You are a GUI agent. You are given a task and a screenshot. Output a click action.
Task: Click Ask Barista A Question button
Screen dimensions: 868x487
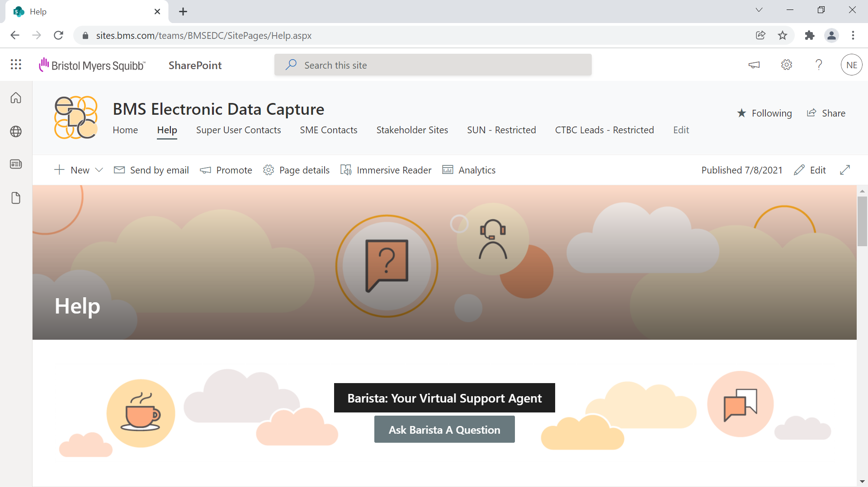[x=444, y=430]
